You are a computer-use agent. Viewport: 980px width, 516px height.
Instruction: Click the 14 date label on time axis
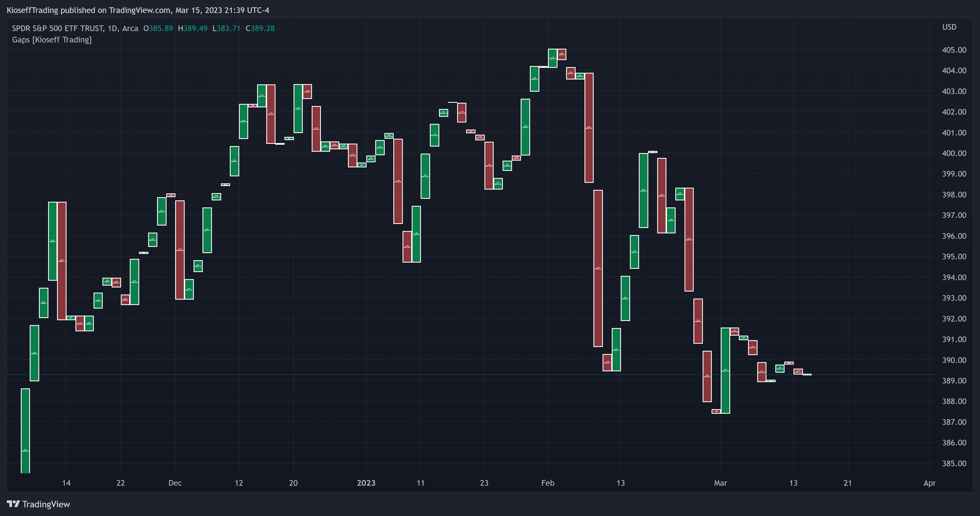coord(66,483)
